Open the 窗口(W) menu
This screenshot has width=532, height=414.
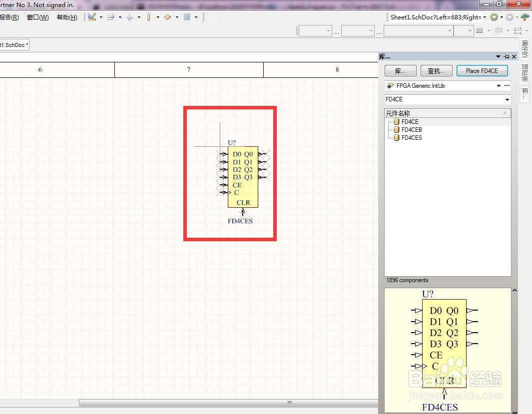[37, 17]
